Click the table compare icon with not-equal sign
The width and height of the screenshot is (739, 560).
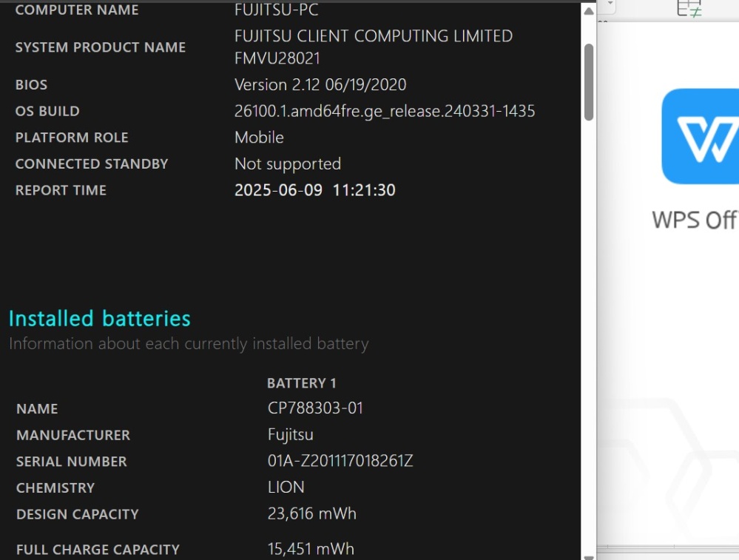point(689,8)
